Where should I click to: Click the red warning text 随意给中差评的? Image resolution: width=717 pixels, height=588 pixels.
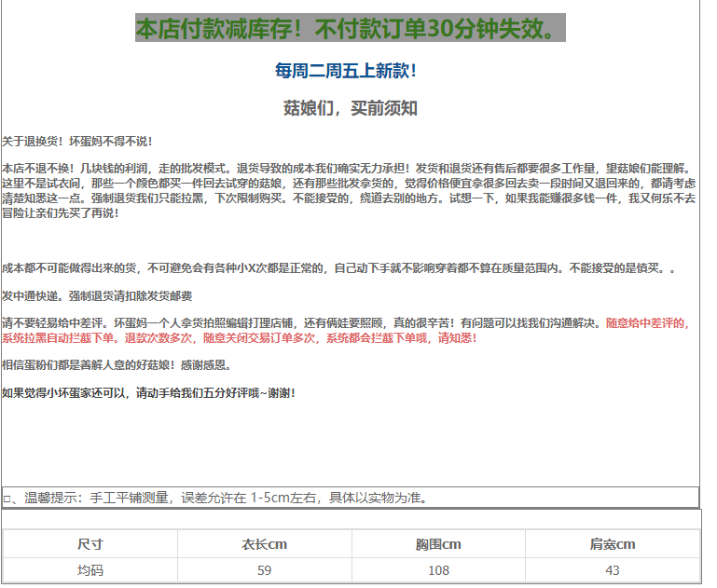(x=647, y=323)
